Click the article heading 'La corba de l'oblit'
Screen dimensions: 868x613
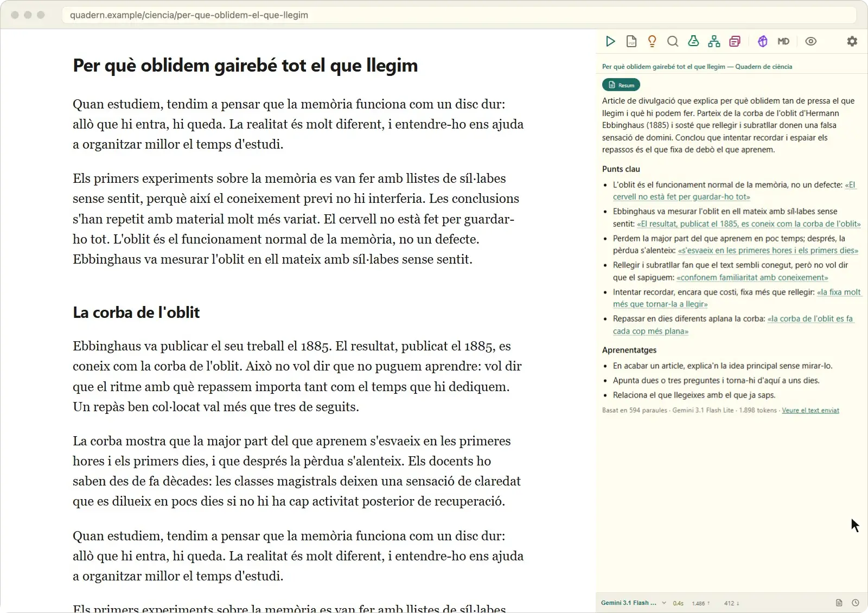pos(136,312)
